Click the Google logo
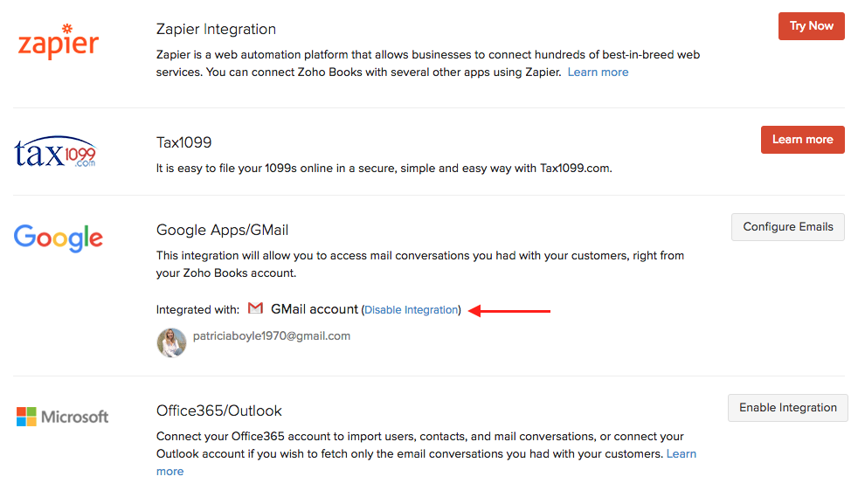This screenshot has height=504, width=858. tap(59, 238)
